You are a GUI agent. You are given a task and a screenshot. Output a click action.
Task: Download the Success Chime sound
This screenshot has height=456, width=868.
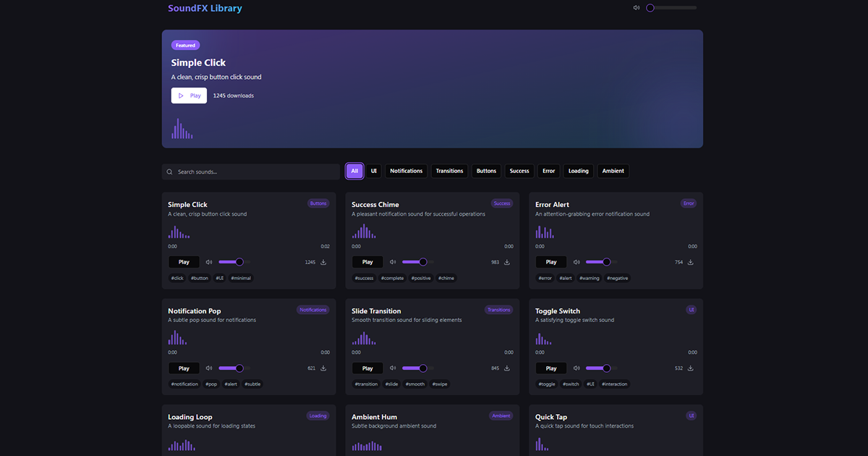point(507,262)
